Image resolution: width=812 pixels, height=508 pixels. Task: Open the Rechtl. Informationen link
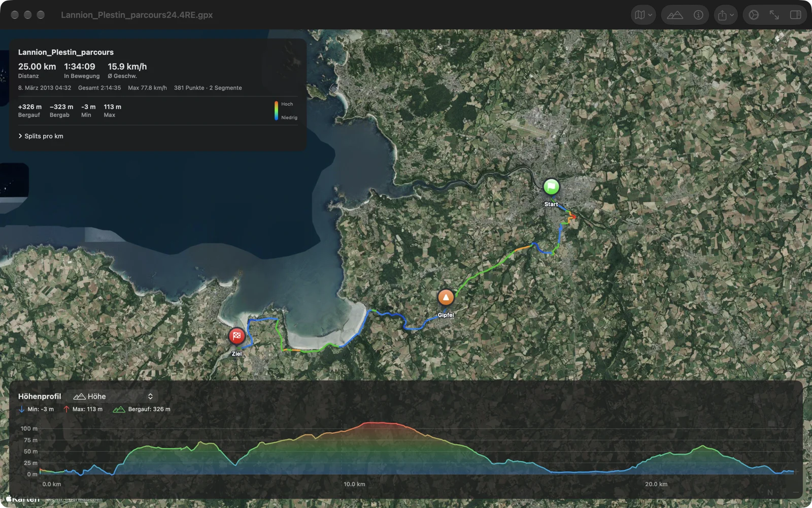point(74,499)
